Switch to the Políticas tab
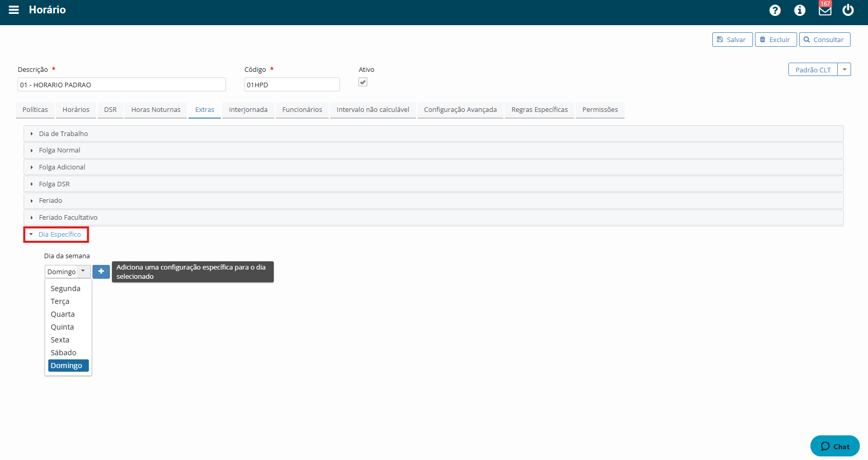This screenshot has width=868, height=460. (35, 110)
